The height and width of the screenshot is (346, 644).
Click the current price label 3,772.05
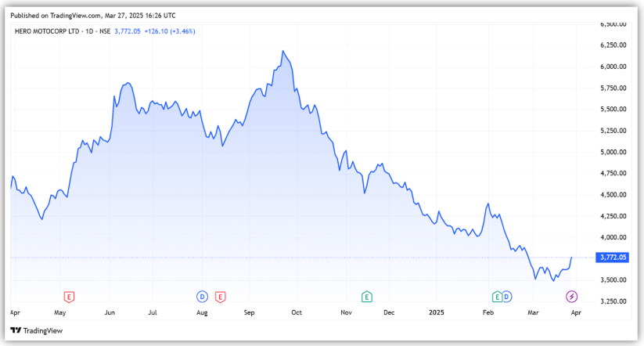click(613, 257)
